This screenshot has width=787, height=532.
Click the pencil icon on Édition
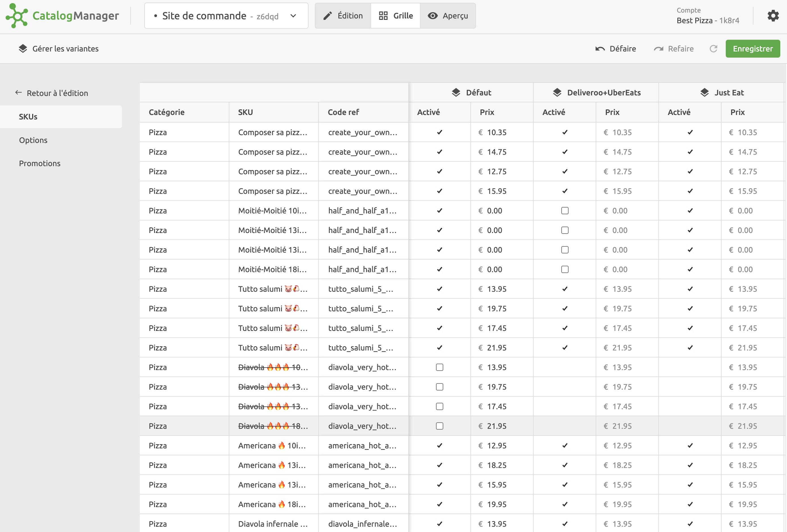pyautogui.click(x=327, y=16)
